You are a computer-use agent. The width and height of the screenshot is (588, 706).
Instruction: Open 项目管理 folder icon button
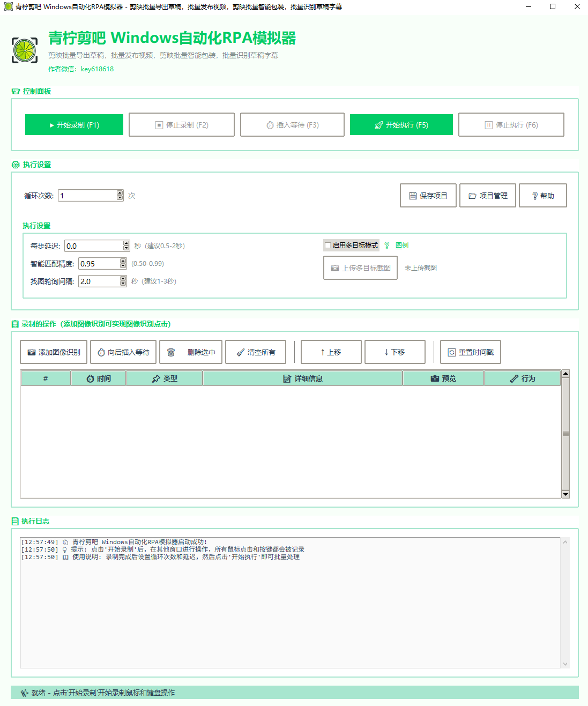tap(487, 196)
